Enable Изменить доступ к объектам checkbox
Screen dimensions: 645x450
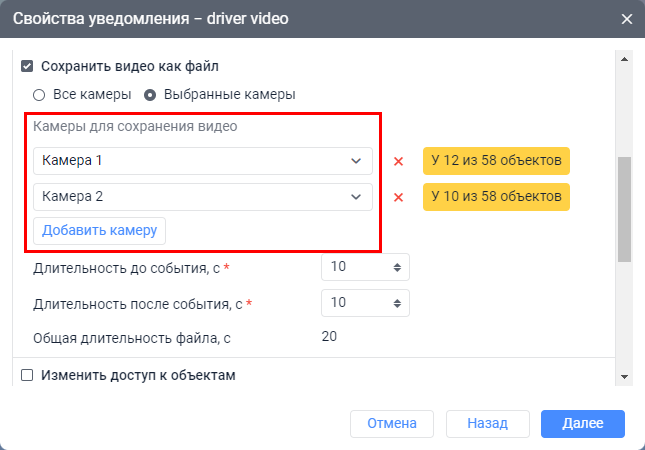point(27,376)
